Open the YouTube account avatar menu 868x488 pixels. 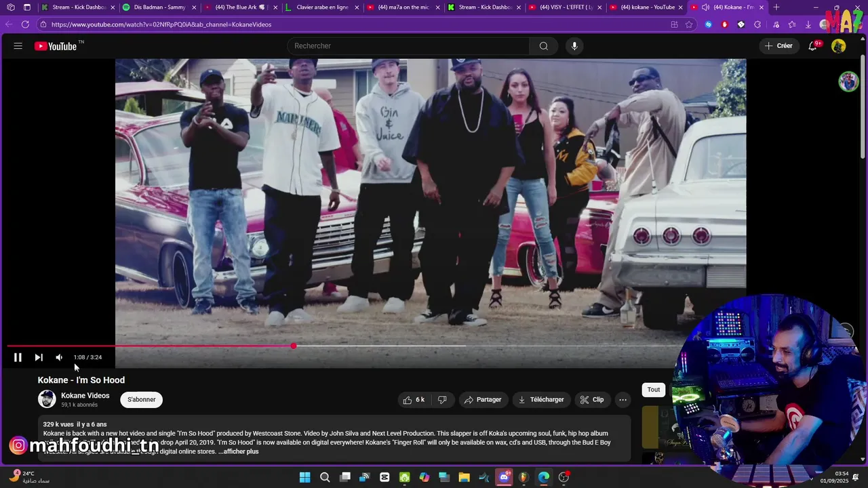coord(839,46)
